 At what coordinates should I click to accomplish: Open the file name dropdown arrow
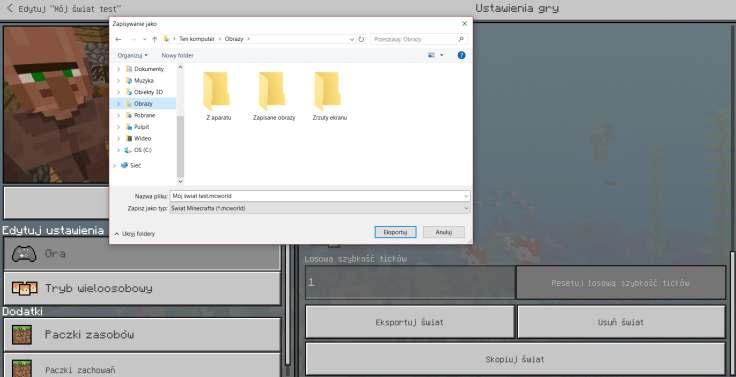(466, 196)
